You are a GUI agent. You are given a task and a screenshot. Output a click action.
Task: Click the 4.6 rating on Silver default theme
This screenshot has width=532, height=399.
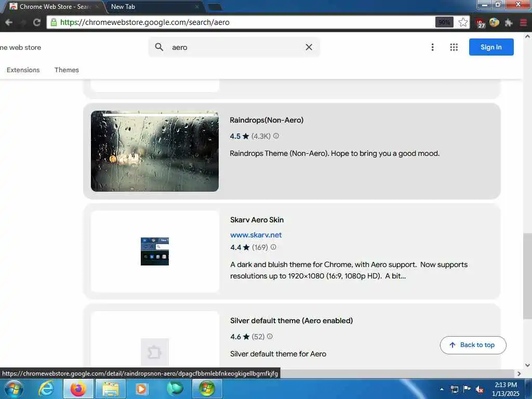click(x=235, y=337)
